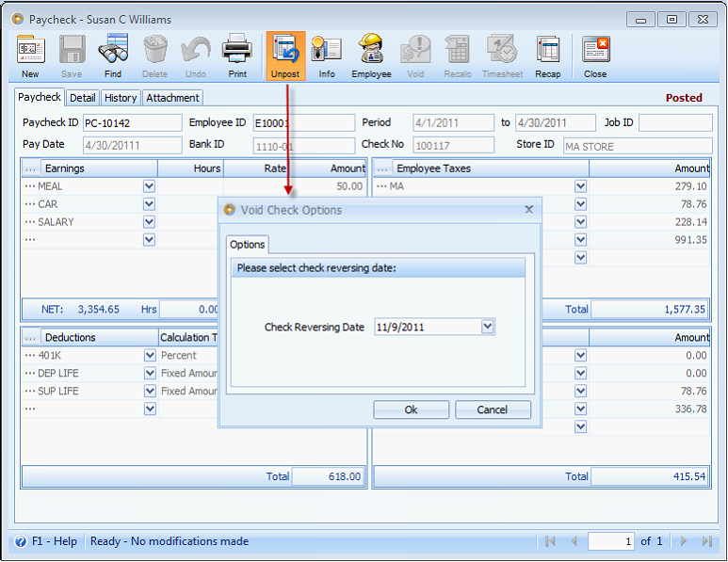
Task: Click the New paycheck toolbar icon
Action: coord(31,56)
